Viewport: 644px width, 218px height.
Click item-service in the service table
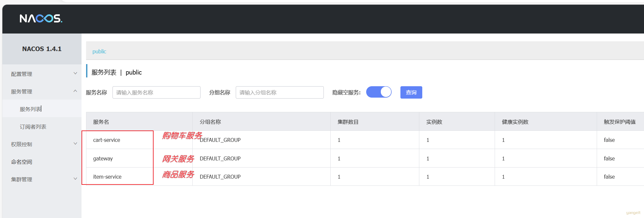107,177
